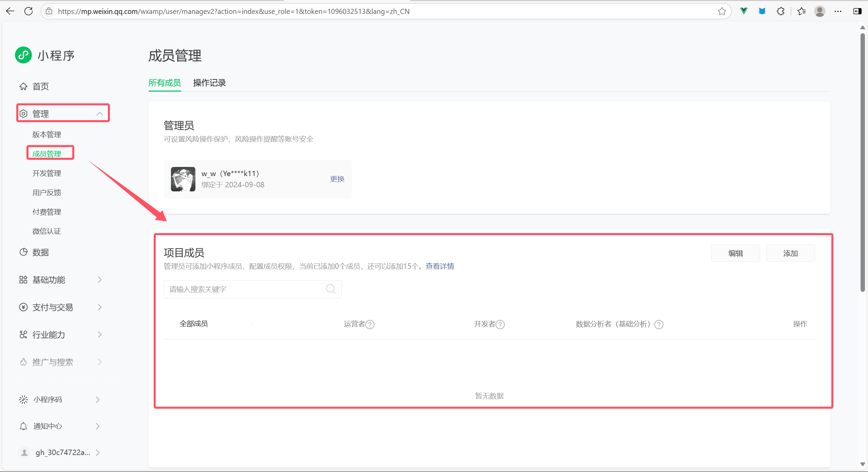Screen dimensions: 868x472
Task: Switch to the 操作记录 tab
Action: click(209, 83)
